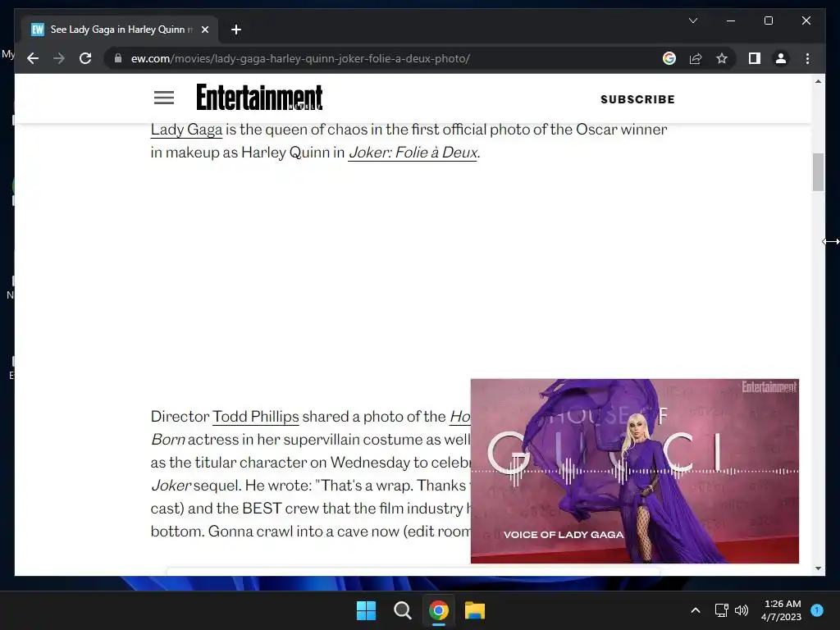The width and height of the screenshot is (840, 630).
Task: Share this page icon
Action: (696, 58)
